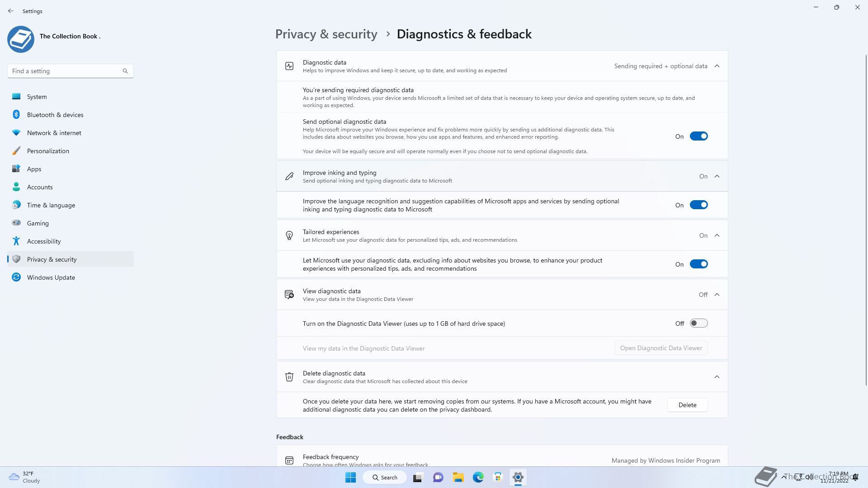Image resolution: width=868 pixels, height=488 pixels.
Task: Click the Accessibility figure icon
Action: pos(16,241)
